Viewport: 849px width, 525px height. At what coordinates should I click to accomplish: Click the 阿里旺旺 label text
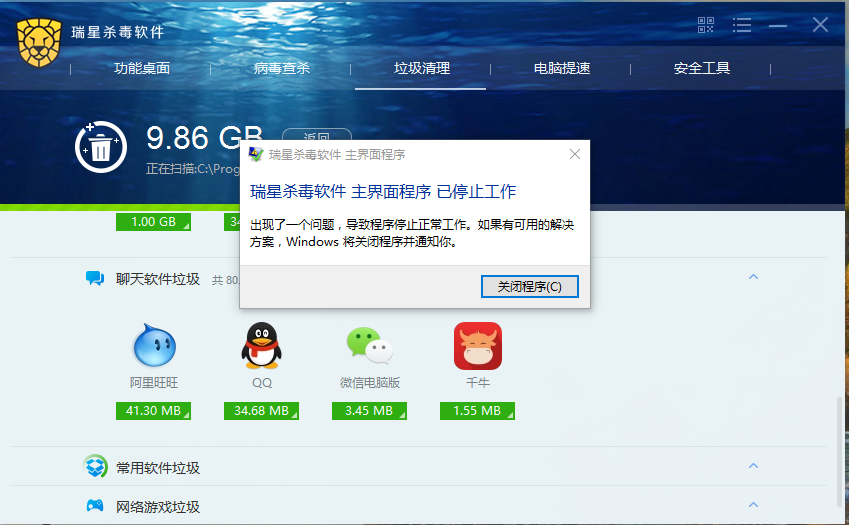click(x=154, y=383)
